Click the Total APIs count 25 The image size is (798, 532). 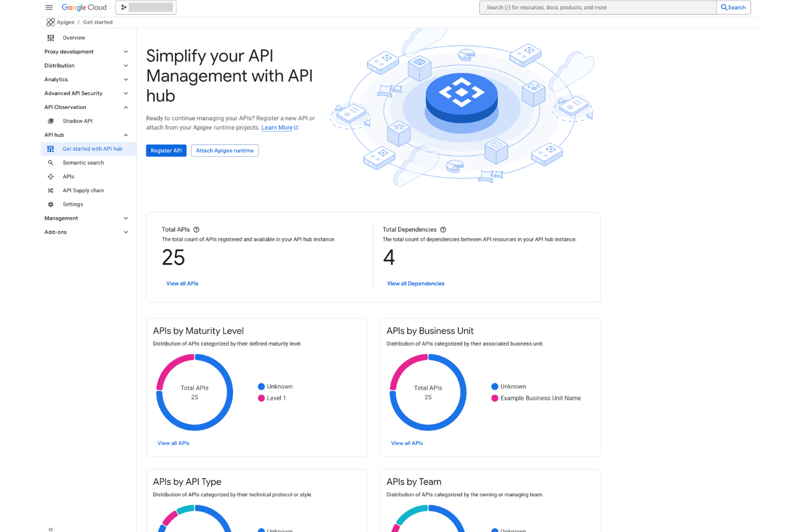174,258
